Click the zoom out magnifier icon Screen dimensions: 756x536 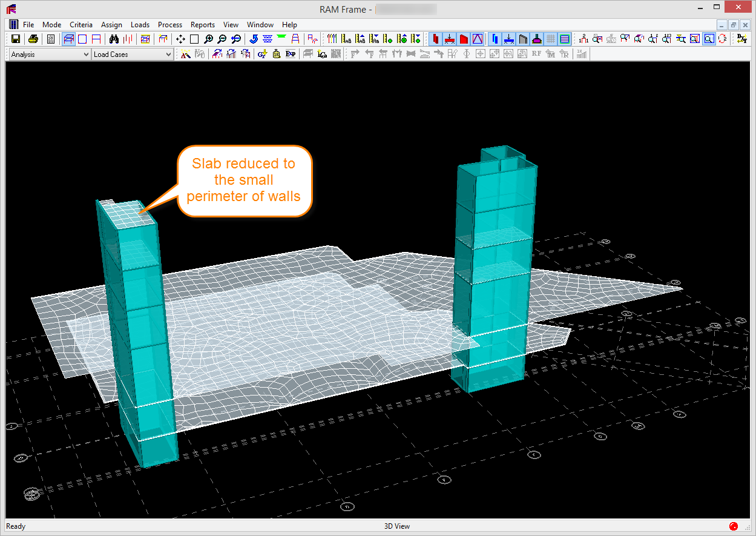(222, 39)
